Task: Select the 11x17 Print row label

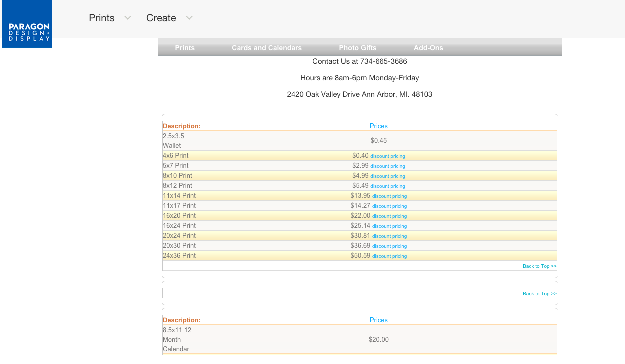Action: [x=179, y=206]
